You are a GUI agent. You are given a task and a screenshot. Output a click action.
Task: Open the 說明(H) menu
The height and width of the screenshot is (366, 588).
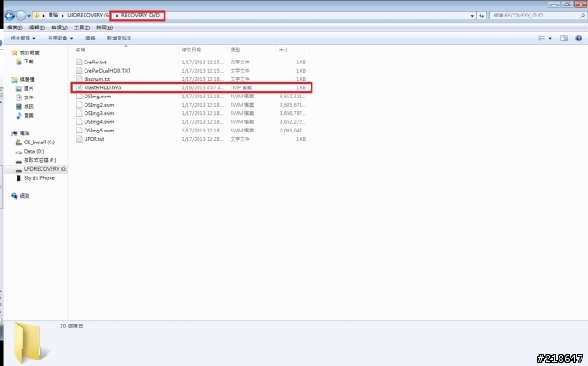(105, 28)
